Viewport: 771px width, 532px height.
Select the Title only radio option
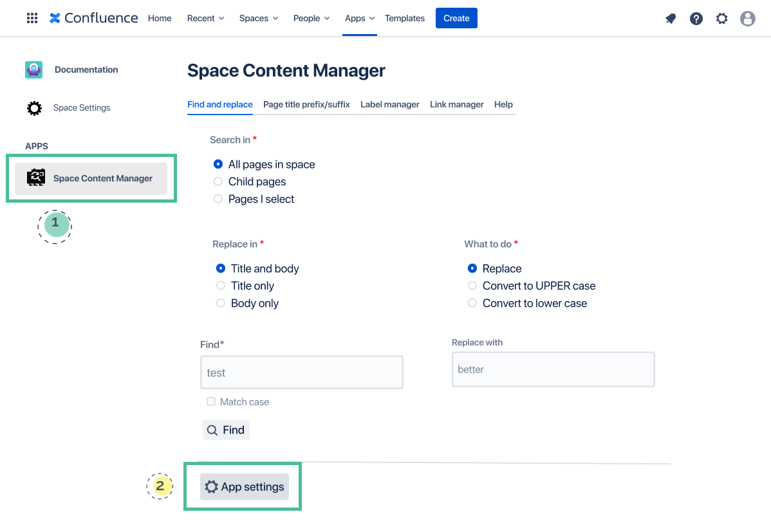coord(221,286)
